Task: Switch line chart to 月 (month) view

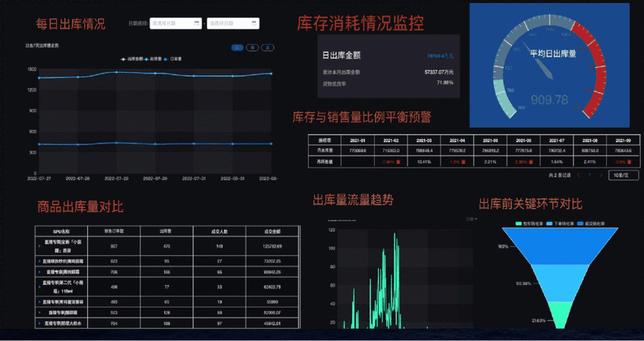Action: click(x=268, y=48)
